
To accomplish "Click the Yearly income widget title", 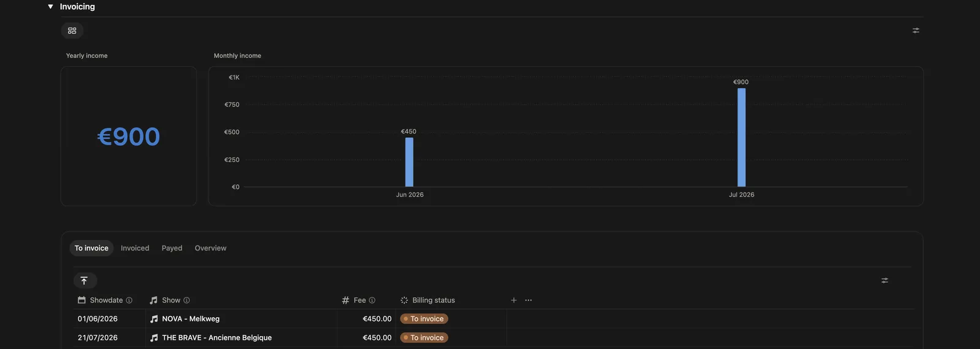I will [87, 56].
